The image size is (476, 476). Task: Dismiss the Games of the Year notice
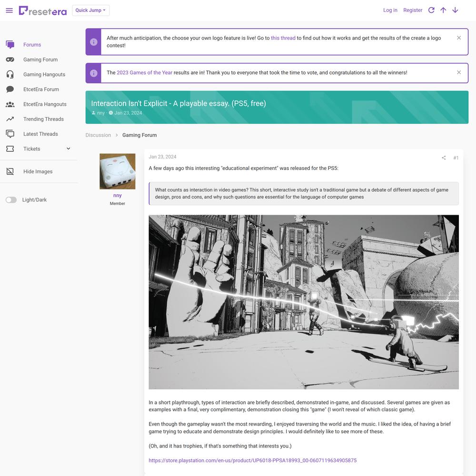coord(459,72)
